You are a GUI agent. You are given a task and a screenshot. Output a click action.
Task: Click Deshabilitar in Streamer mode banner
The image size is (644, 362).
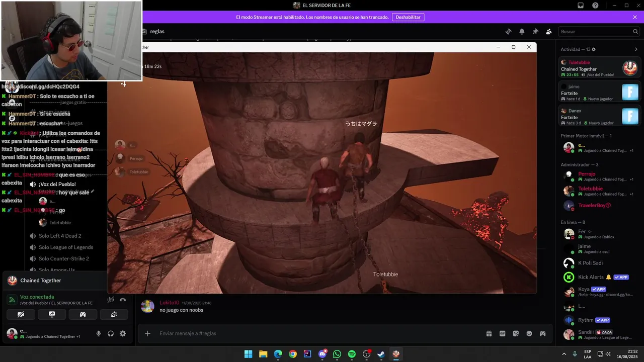408,17
